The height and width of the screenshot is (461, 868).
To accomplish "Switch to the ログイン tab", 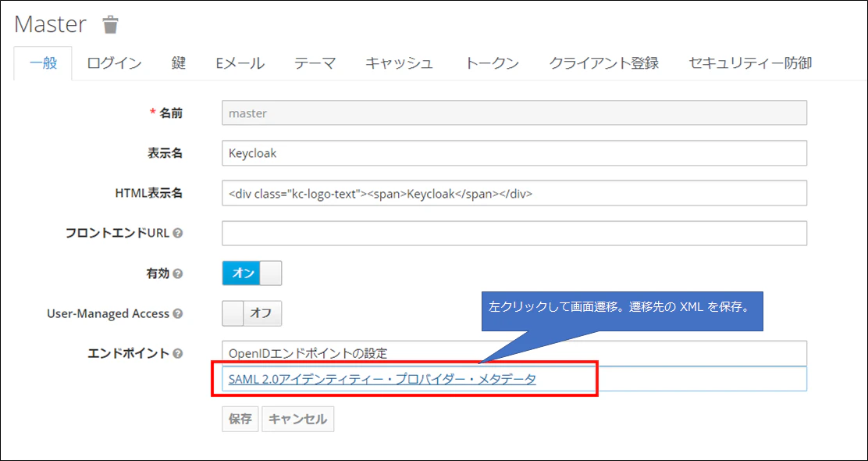I will pyautogui.click(x=114, y=63).
